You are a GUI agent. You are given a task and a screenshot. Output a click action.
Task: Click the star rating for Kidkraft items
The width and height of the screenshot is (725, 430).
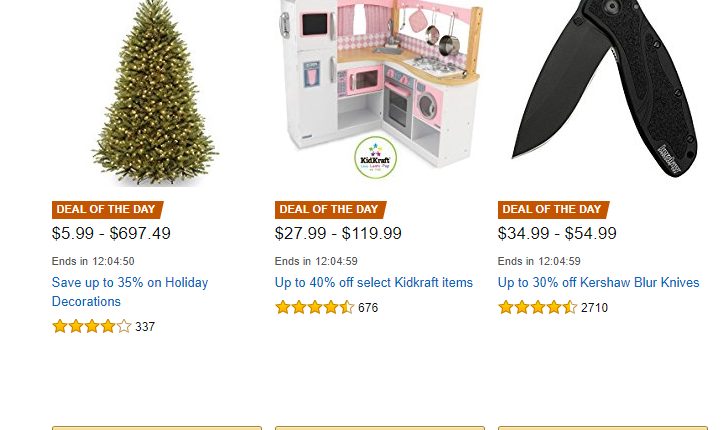point(314,307)
